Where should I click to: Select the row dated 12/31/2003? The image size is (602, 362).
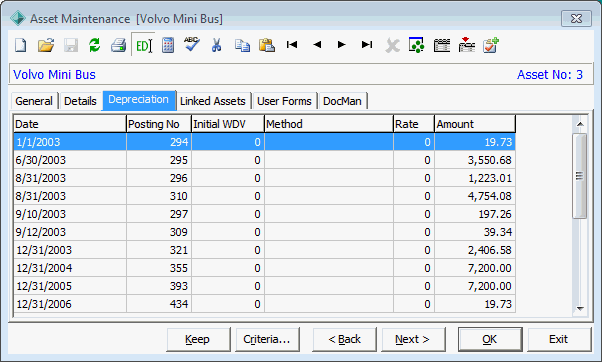tap(264, 250)
